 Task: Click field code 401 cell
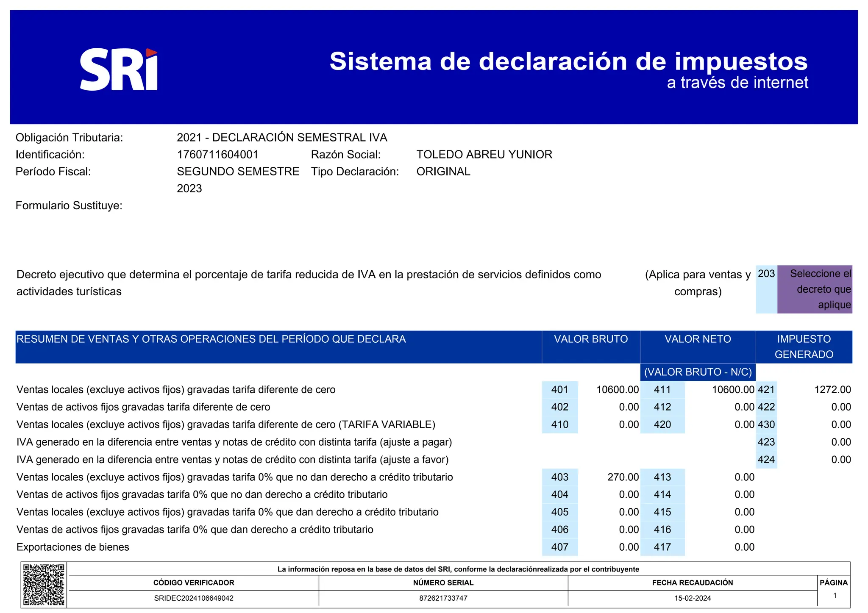coord(559,390)
